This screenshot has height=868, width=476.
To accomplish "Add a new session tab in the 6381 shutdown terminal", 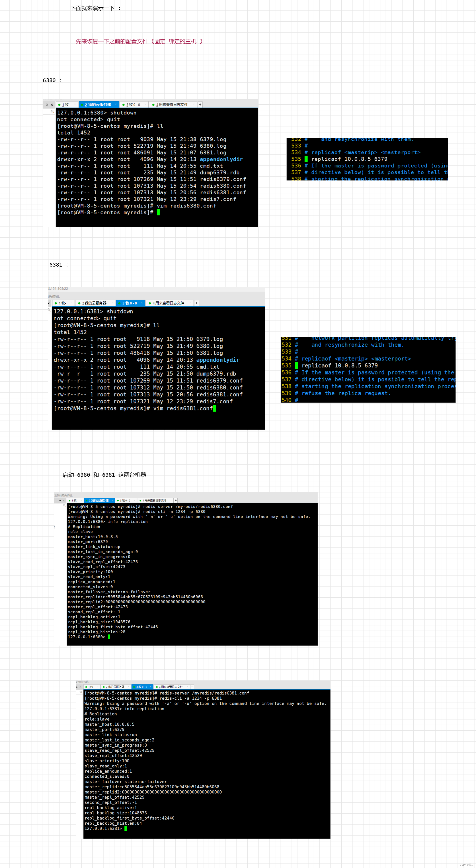I will tap(197, 303).
